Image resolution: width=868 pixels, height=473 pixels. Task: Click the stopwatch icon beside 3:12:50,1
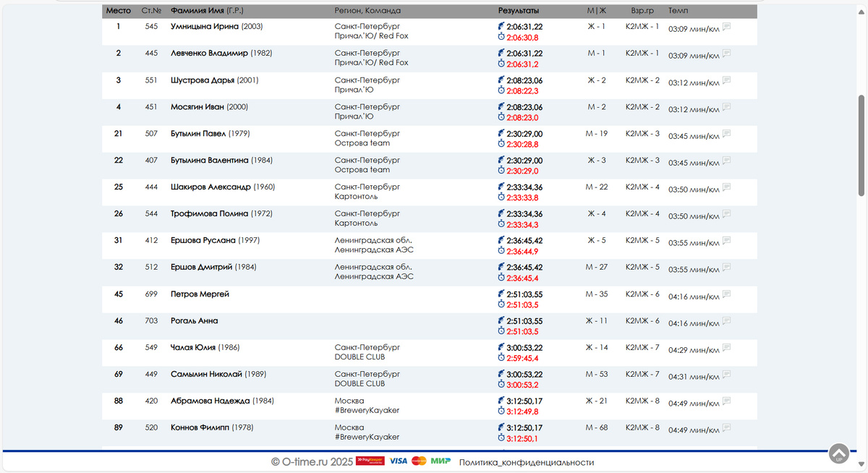(501, 438)
